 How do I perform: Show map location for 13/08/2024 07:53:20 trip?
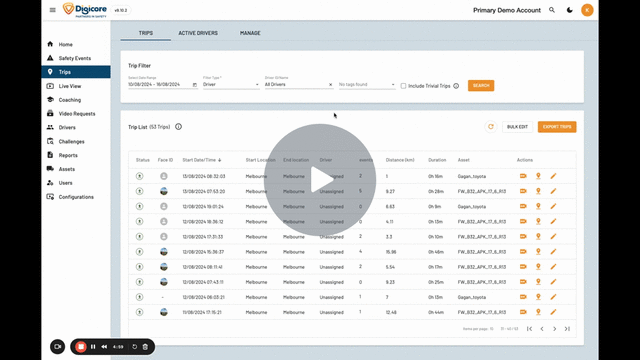538,191
